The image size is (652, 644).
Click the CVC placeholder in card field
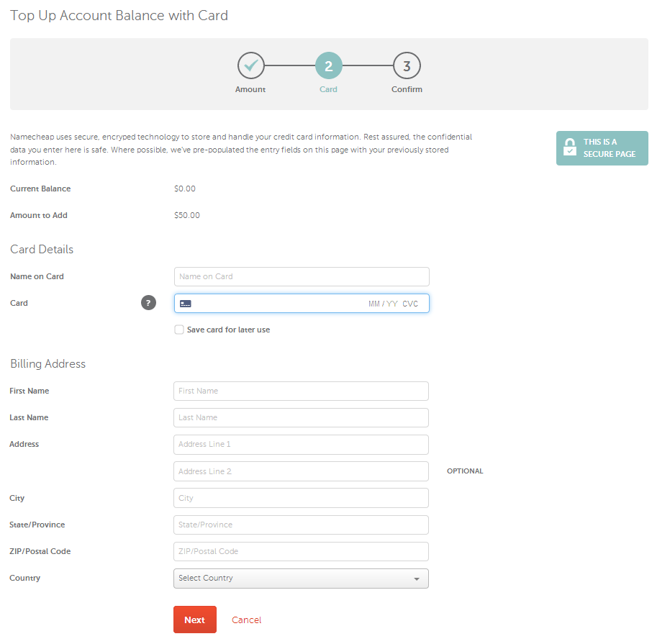(x=410, y=304)
